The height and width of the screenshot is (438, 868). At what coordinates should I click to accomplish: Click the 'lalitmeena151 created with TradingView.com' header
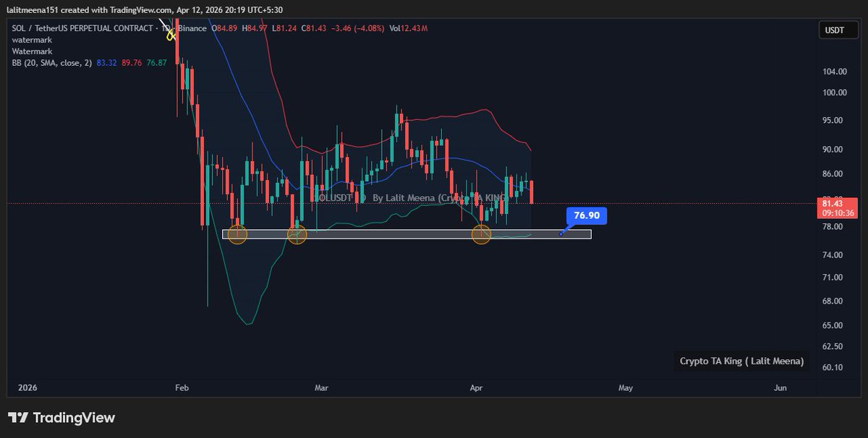tap(91, 10)
